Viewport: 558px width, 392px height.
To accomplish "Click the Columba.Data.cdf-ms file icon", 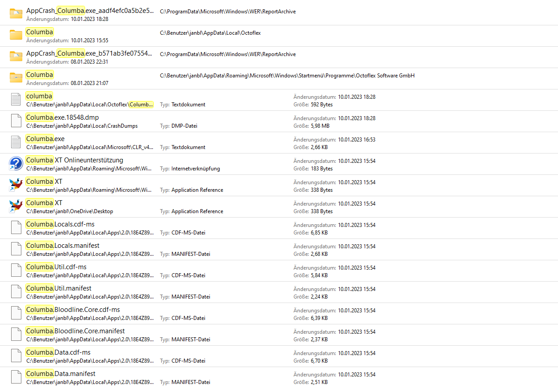I will [x=16, y=356].
